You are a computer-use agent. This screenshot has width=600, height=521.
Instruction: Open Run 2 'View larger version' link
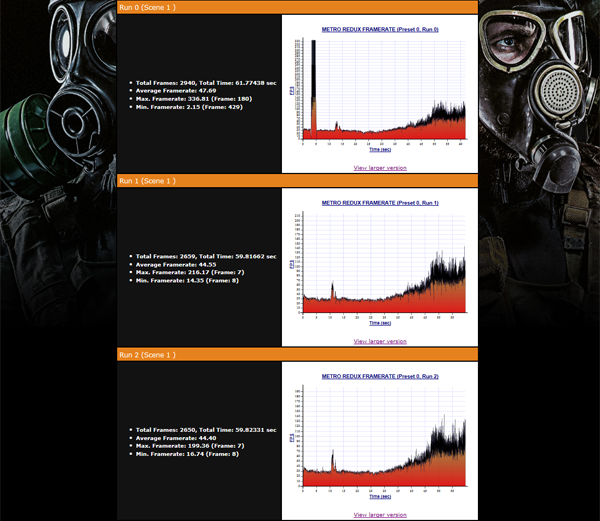pyautogui.click(x=380, y=515)
